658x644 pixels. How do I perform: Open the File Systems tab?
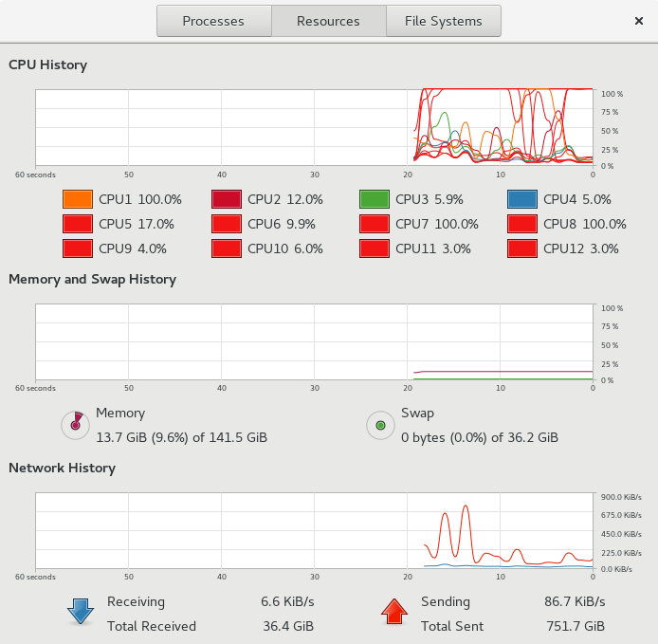pyautogui.click(x=444, y=21)
